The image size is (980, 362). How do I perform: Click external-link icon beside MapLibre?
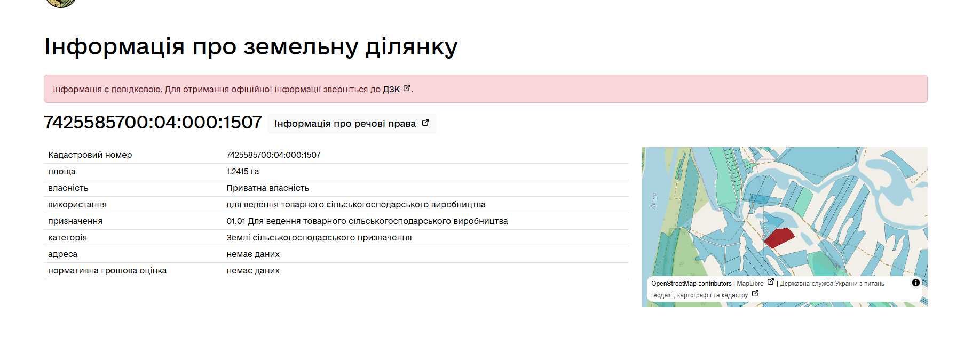pos(770,282)
